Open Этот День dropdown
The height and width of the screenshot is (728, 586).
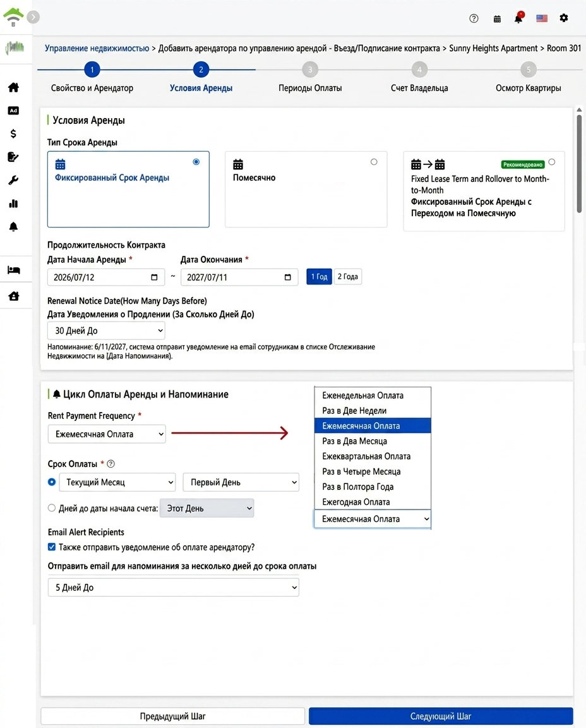point(207,508)
